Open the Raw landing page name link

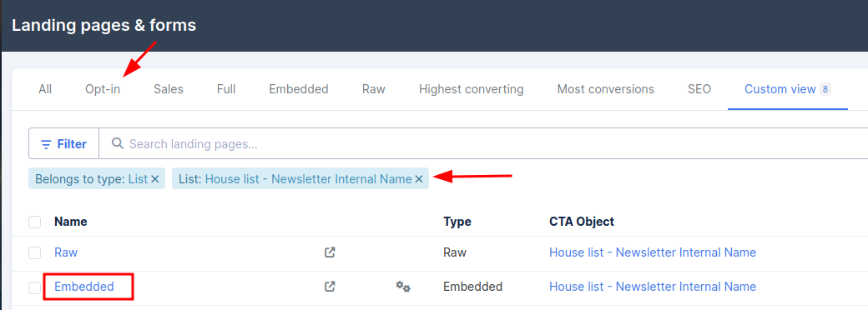[x=66, y=252]
